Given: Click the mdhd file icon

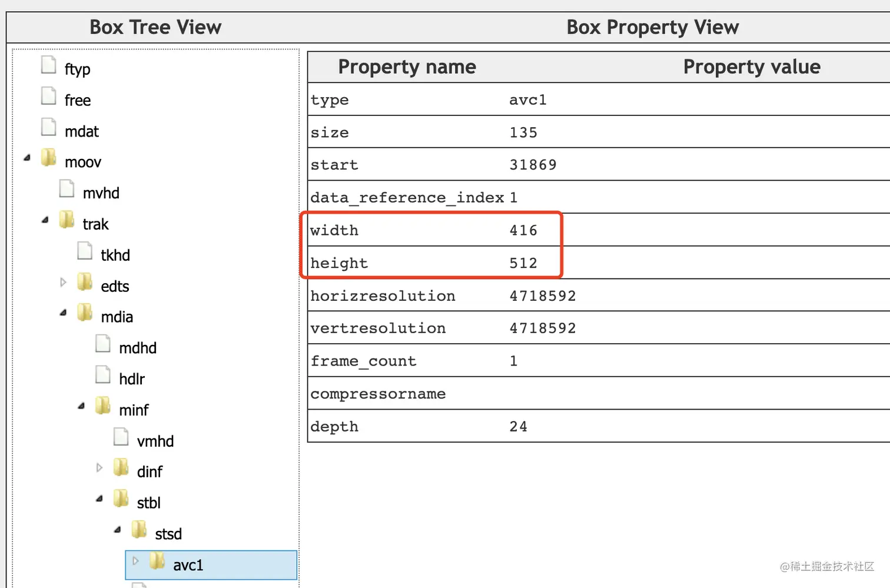Looking at the screenshot, I should [103, 344].
